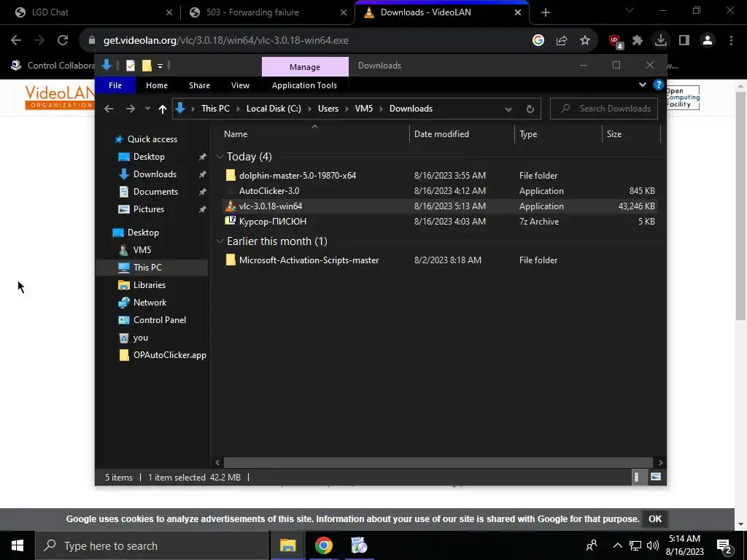This screenshot has height=560, width=747.
Task: Select Documents in the navigation pane
Action: pyautogui.click(x=155, y=192)
